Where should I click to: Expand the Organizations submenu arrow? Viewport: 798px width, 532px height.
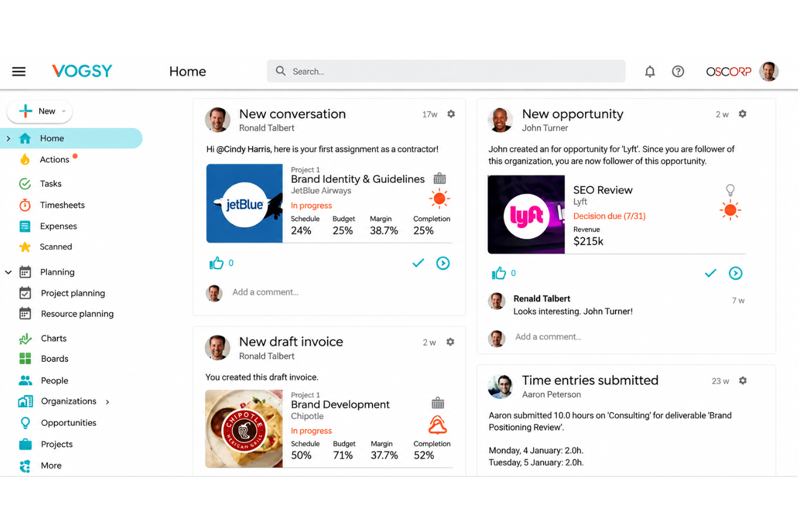coord(107,402)
